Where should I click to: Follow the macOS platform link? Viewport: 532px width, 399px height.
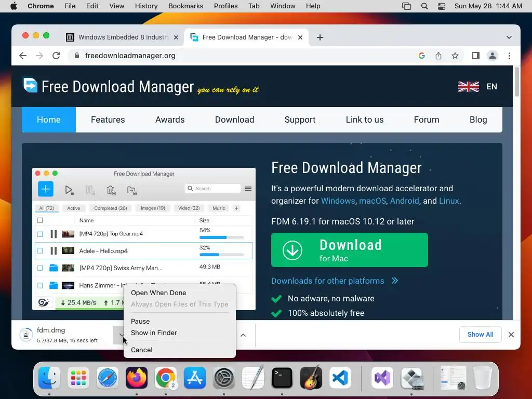coord(372,201)
